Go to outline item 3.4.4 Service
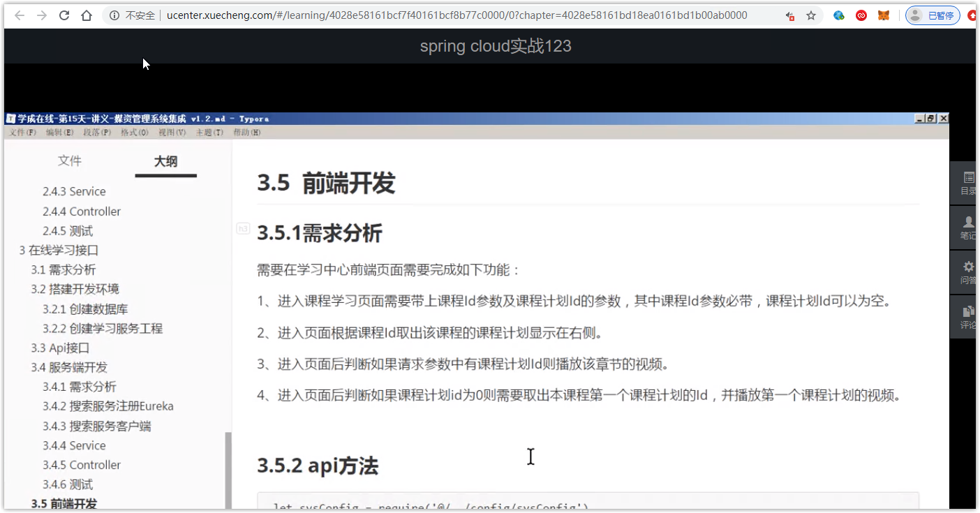The height and width of the screenshot is (513, 980). pyautogui.click(x=74, y=445)
